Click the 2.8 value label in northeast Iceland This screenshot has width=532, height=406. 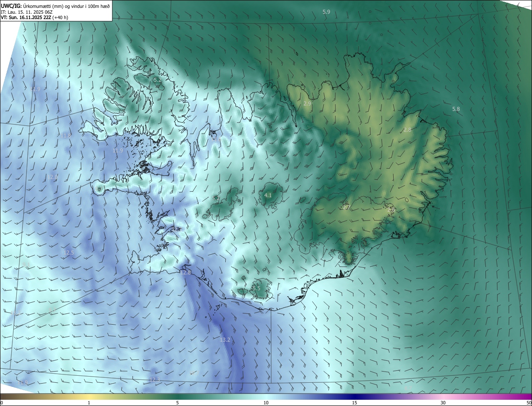(x=407, y=130)
